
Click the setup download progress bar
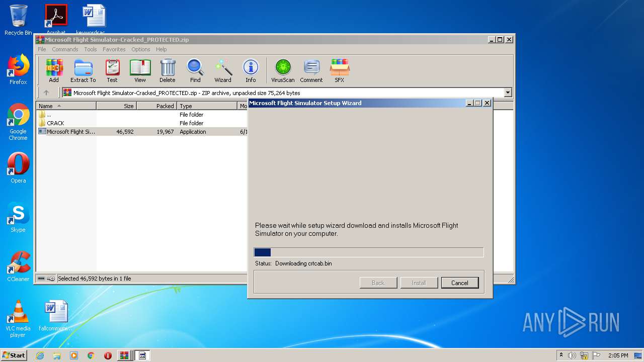click(x=369, y=252)
